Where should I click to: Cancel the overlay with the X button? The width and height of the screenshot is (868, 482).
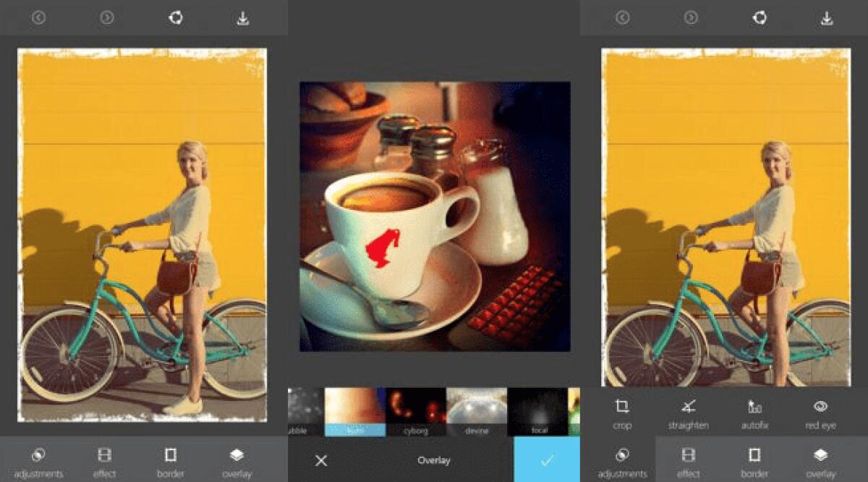pyautogui.click(x=320, y=460)
